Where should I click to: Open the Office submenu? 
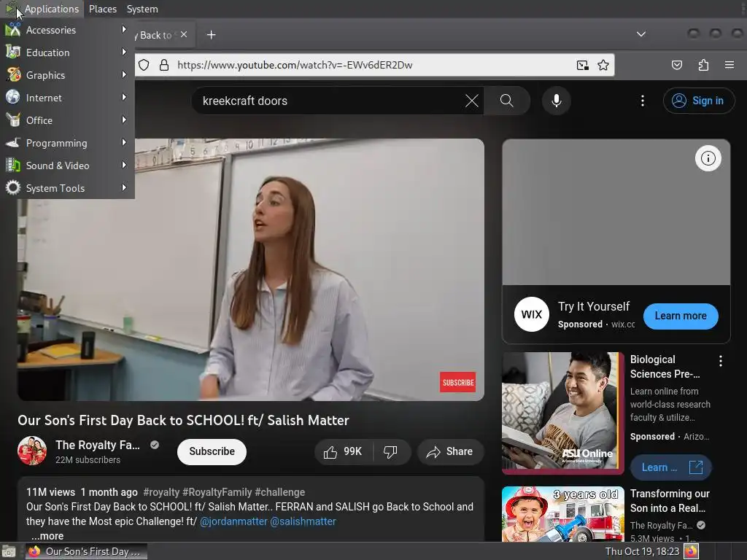click(x=66, y=120)
